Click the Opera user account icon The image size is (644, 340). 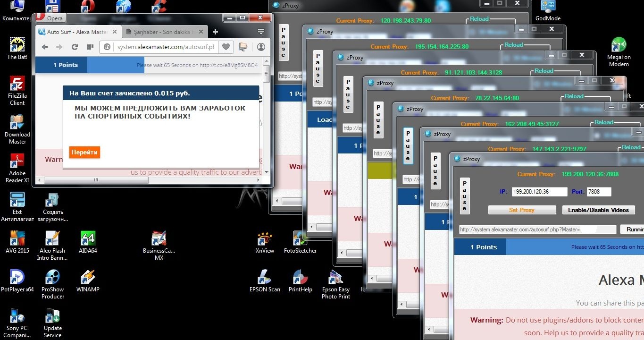coord(261,47)
